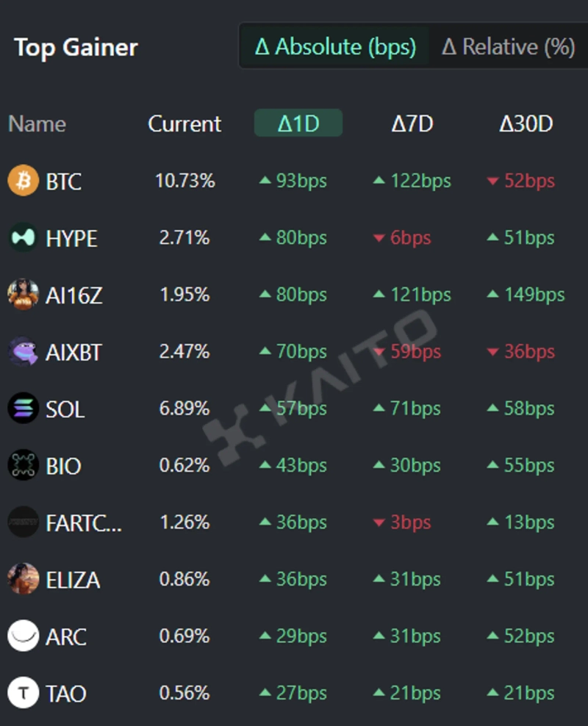Viewport: 588px width, 726px height.
Task: Sort by Current column header
Action: (184, 123)
